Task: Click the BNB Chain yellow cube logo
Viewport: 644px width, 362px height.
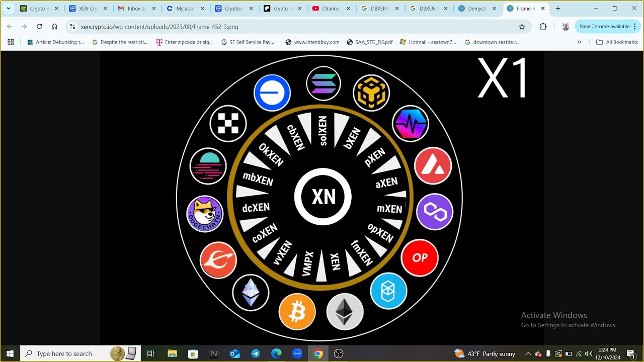Action: click(x=371, y=93)
